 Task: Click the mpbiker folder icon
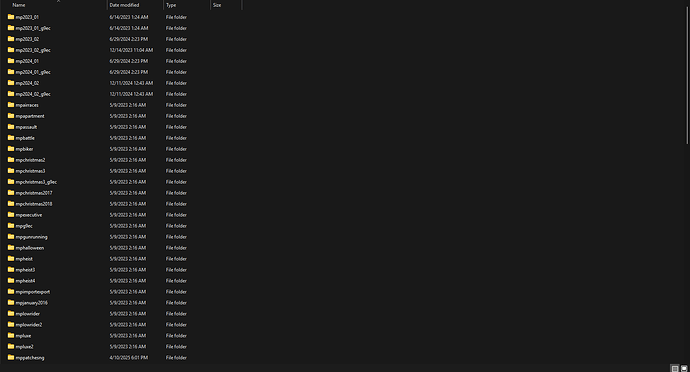point(11,149)
